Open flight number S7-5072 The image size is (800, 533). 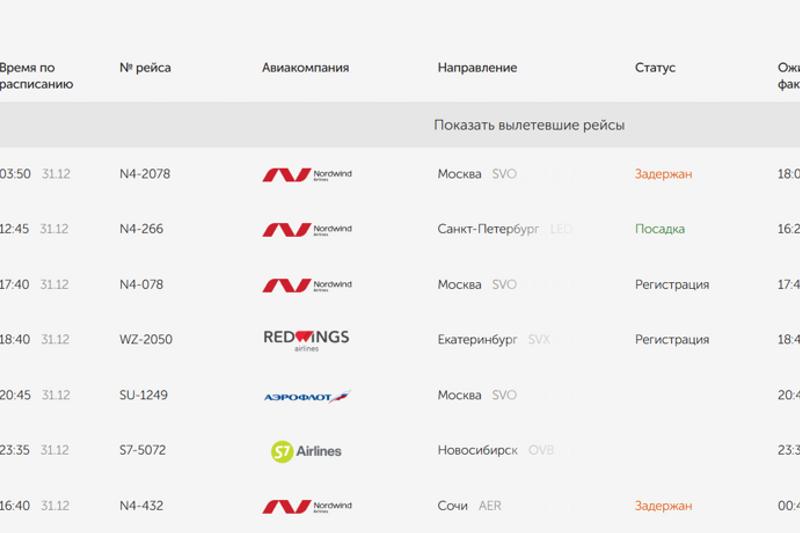coord(143,450)
